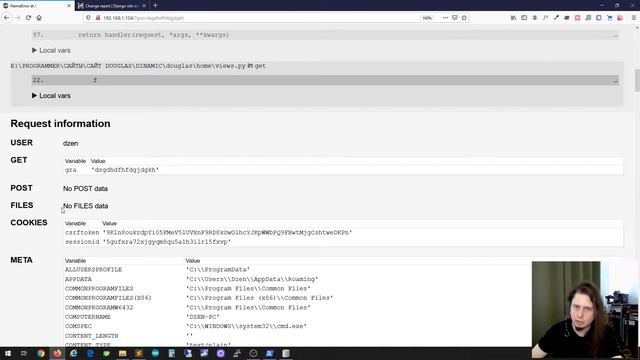Click the sessionid cookie name

coord(82,242)
